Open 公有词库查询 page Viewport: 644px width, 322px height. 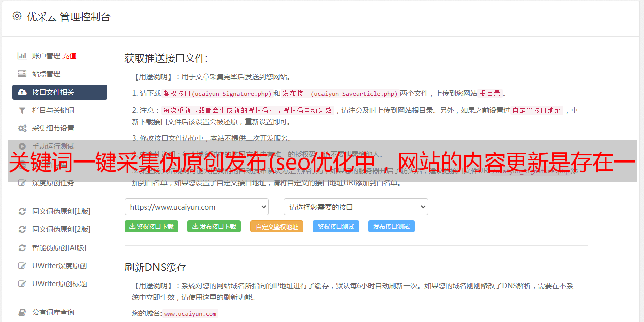(59, 312)
